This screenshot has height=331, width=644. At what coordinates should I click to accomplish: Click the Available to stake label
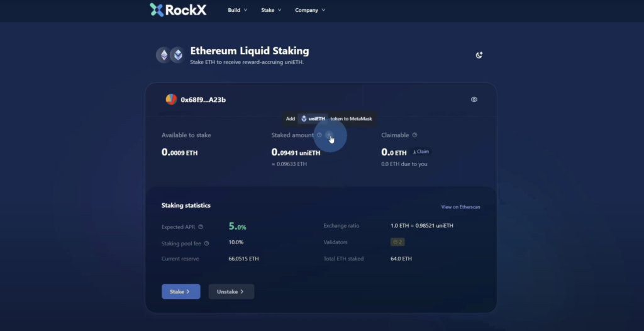[x=186, y=135]
